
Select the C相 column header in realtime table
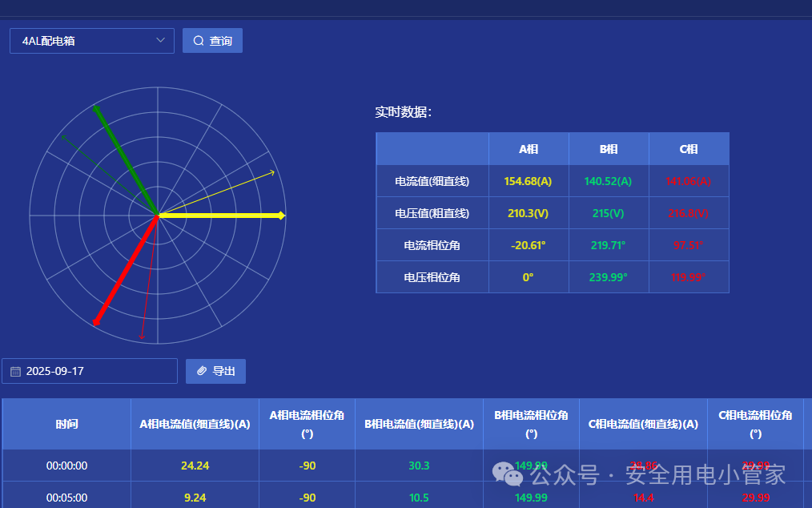tap(689, 149)
